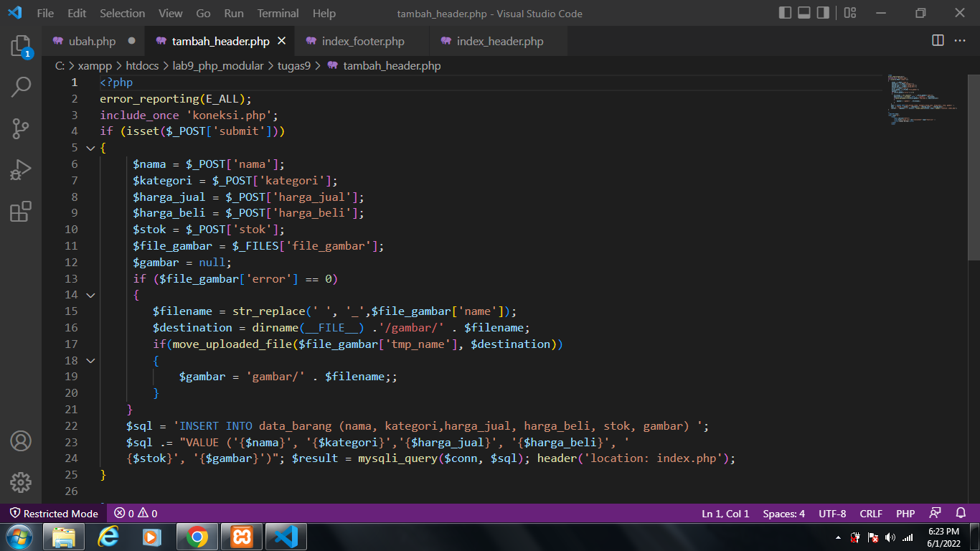This screenshot has width=980, height=551.
Task: Click the notifications bell in status bar
Action: coord(961,513)
